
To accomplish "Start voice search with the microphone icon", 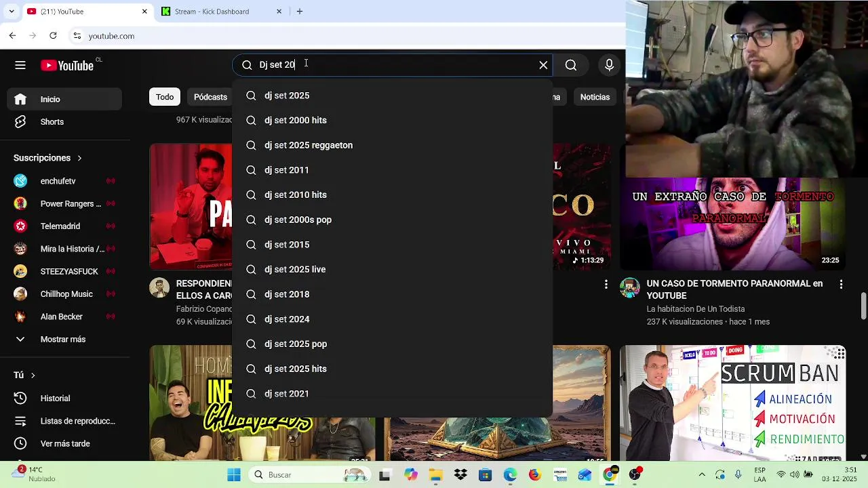I will pos(609,65).
